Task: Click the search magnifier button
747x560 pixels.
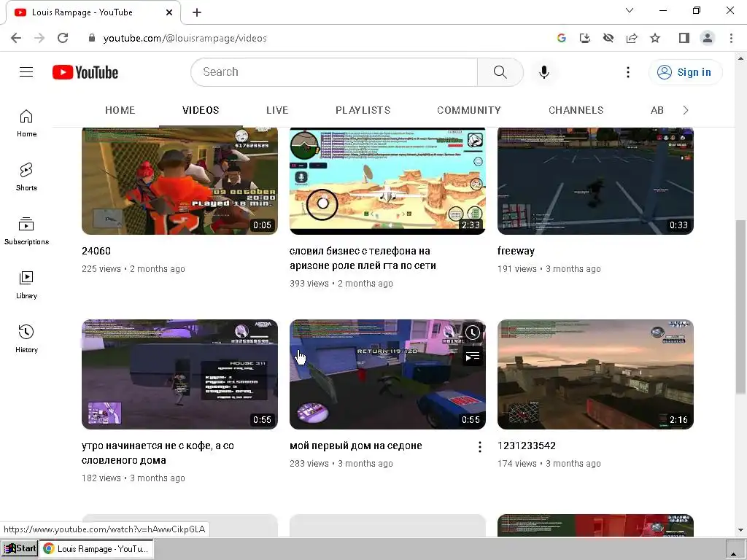Action: tap(500, 72)
